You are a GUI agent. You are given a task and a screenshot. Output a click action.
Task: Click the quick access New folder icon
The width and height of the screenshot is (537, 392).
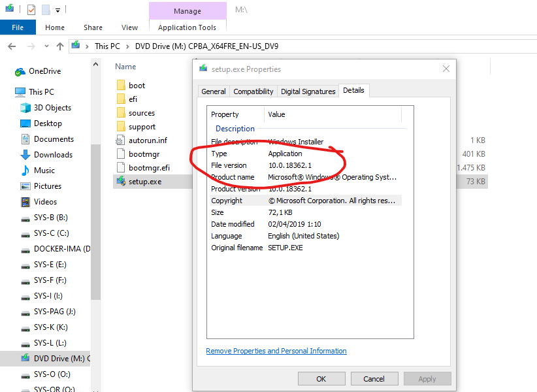tap(46, 10)
